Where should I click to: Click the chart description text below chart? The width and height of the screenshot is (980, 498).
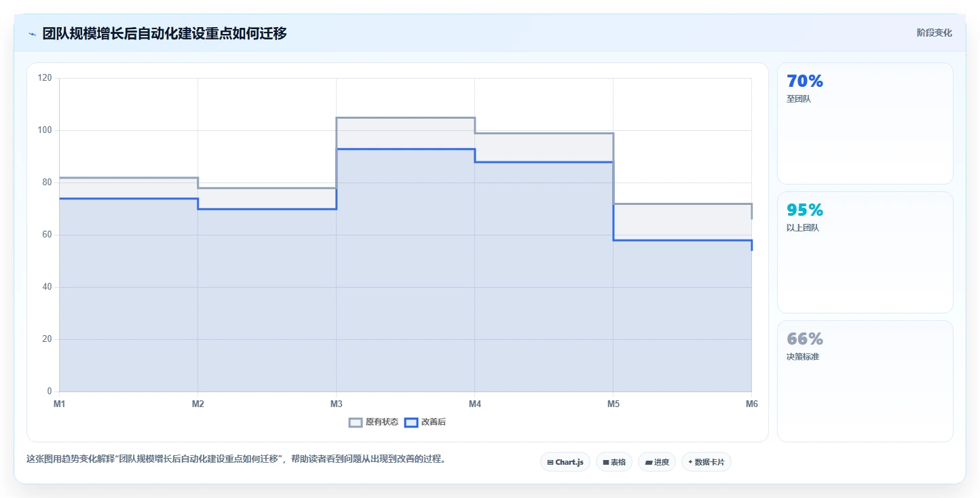(x=238, y=459)
